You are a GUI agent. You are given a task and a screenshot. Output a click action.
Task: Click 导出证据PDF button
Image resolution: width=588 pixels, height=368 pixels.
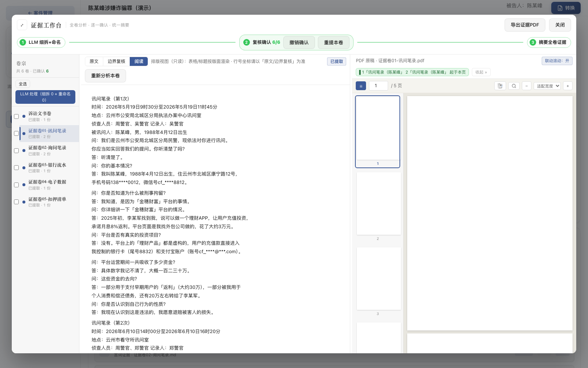(x=525, y=25)
